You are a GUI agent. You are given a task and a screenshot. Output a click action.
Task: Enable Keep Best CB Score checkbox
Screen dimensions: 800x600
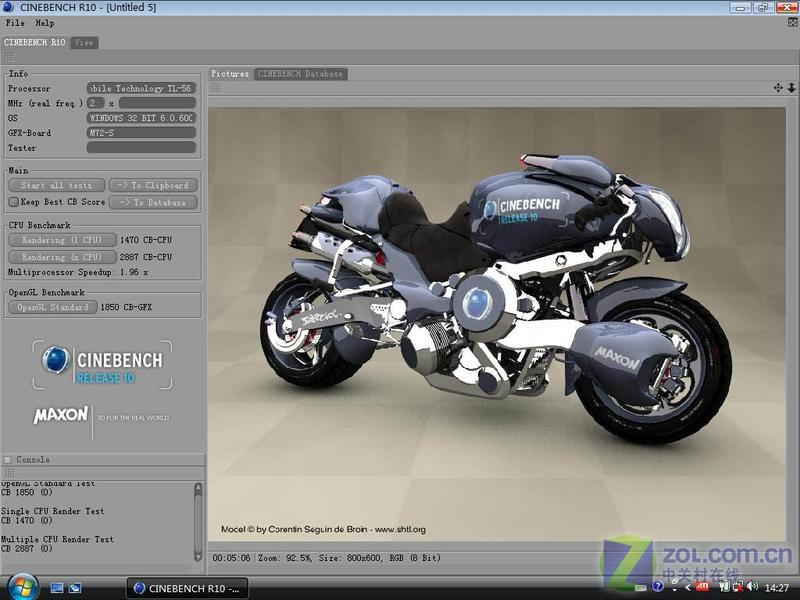[x=14, y=202]
